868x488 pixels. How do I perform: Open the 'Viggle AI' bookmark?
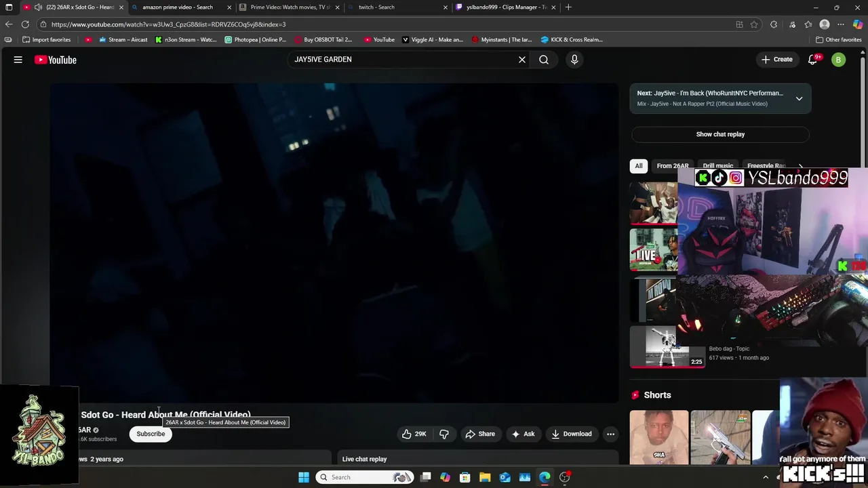point(433,40)
